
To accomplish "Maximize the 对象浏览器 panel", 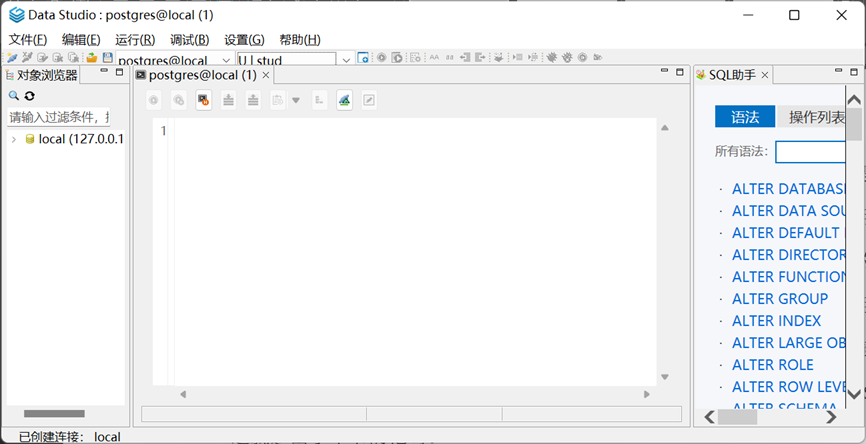I will tap(119, 72).
